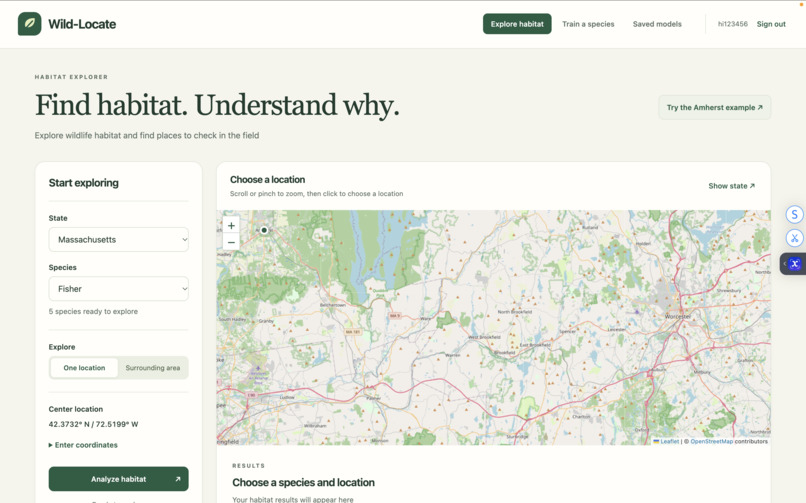Zoom in the map with plus button
Screen dimensions: 806x503
(231, 226)
